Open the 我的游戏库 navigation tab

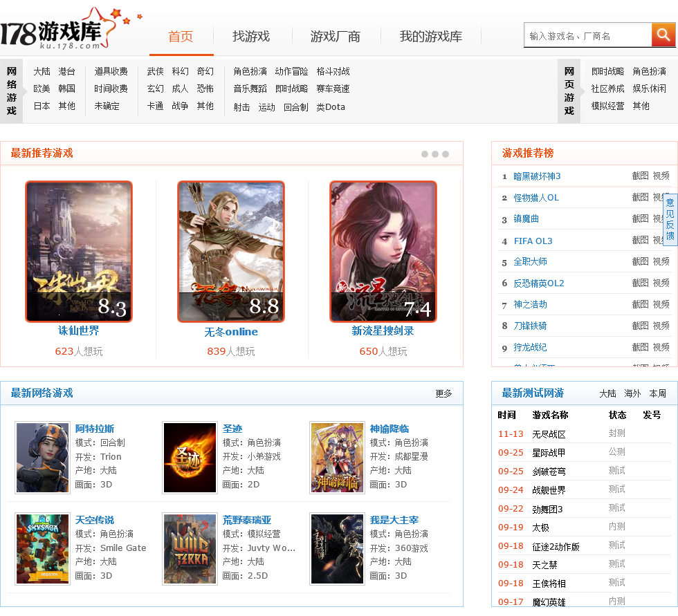pyautogui.click(x=430, y=36)
